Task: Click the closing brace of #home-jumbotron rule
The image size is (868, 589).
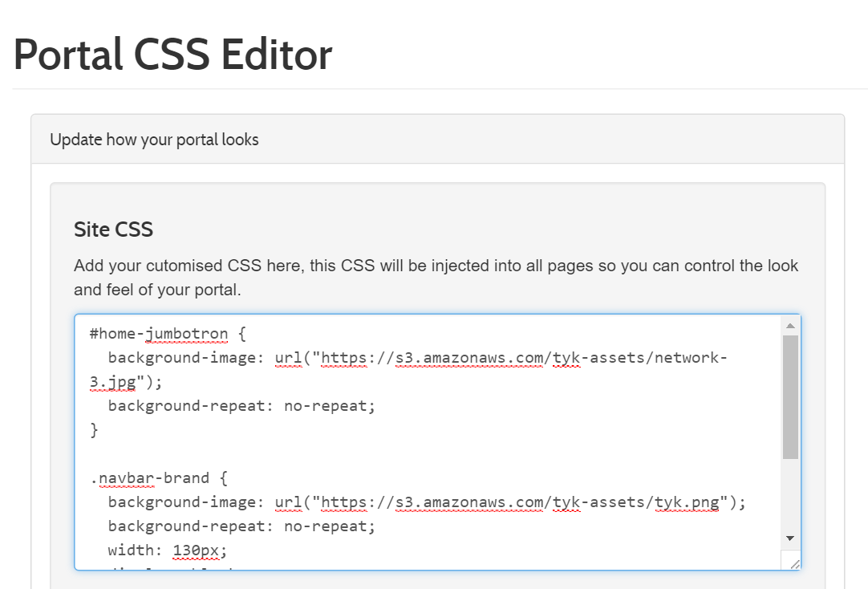Action: (x=94, y=429)
